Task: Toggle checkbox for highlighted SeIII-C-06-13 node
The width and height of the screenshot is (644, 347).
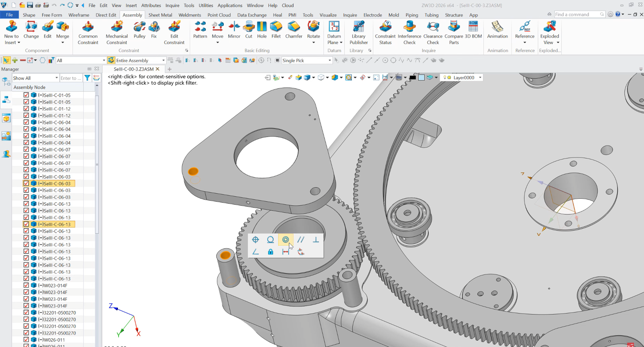Action: (26, 224)
